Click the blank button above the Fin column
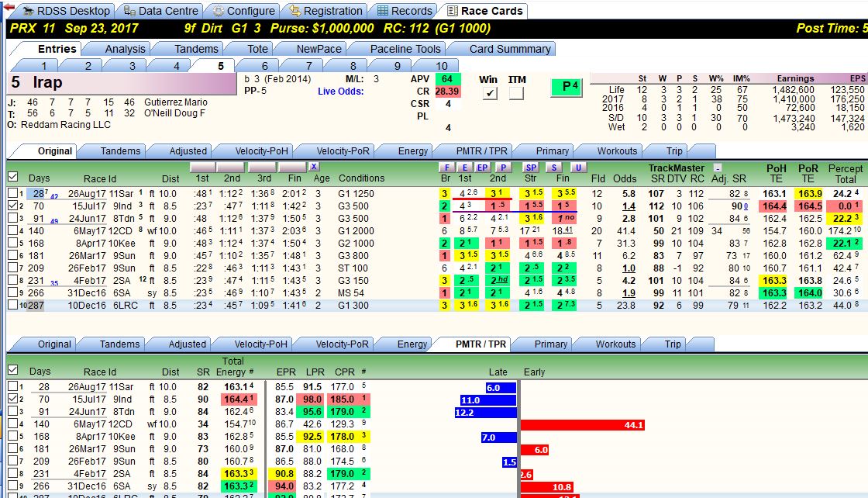This screenshot has height=498, width=868. point(293,168)
